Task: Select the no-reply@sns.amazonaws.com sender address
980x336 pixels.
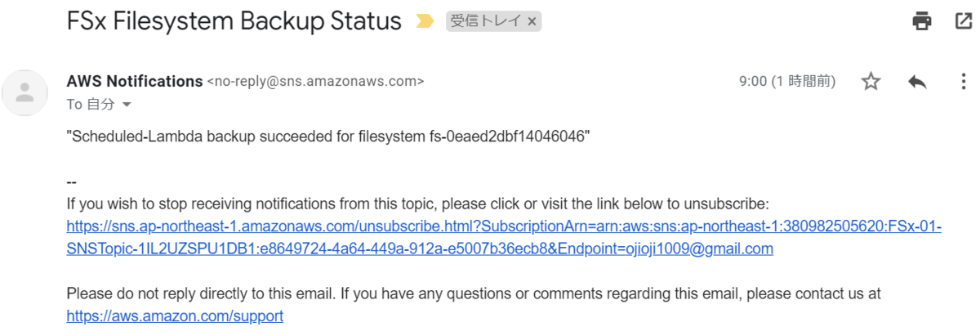Action: click(315, 81)
